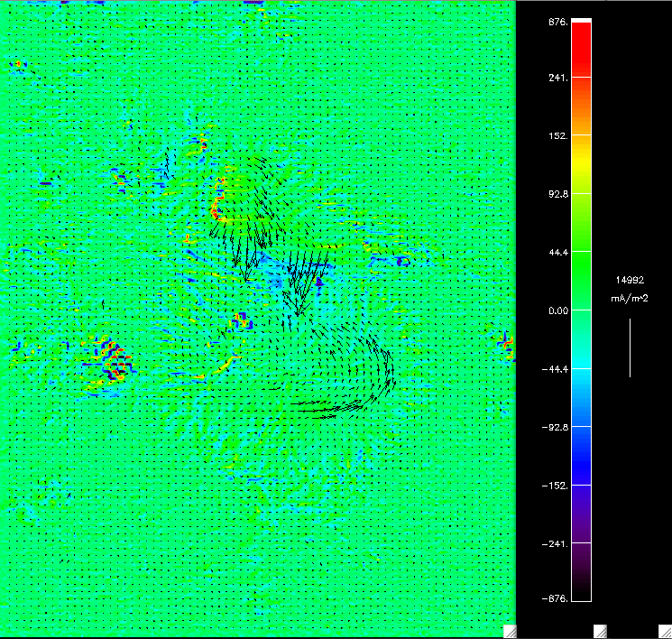Click the 152. color bar label

click(558, 136)
